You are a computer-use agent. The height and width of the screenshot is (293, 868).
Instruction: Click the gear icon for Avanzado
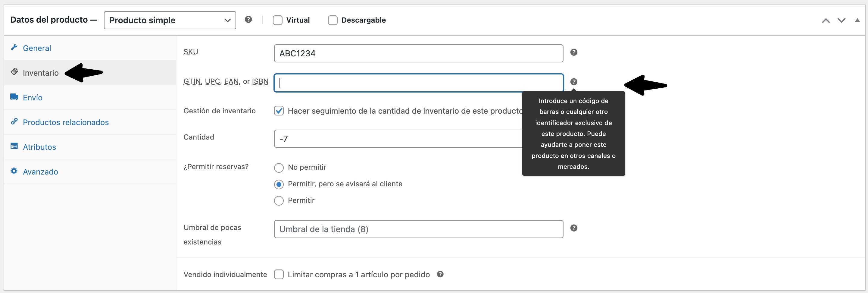click(x=14, y=171)
